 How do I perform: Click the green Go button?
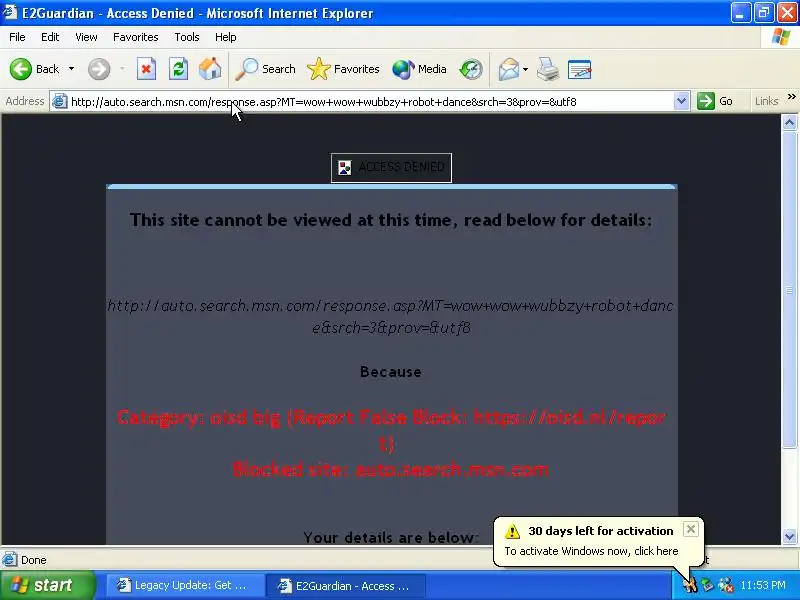(715, 102)
